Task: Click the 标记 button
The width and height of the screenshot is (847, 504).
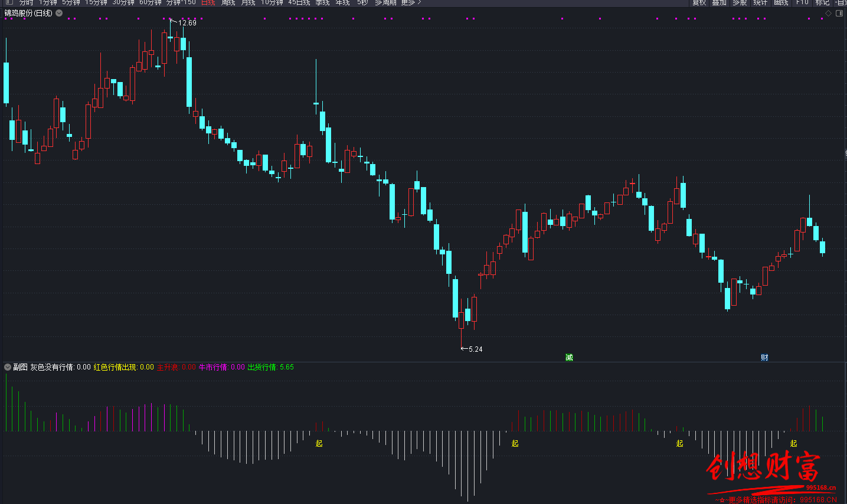Action: 822,2
